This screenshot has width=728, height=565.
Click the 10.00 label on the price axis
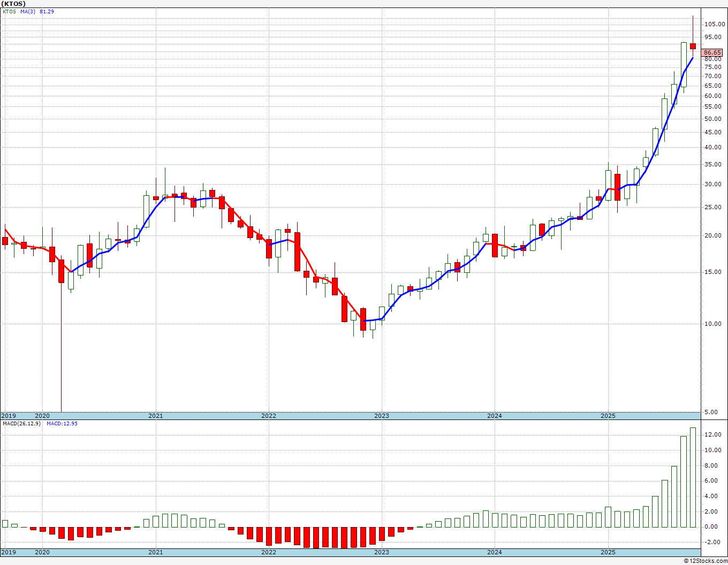point(714,324)
